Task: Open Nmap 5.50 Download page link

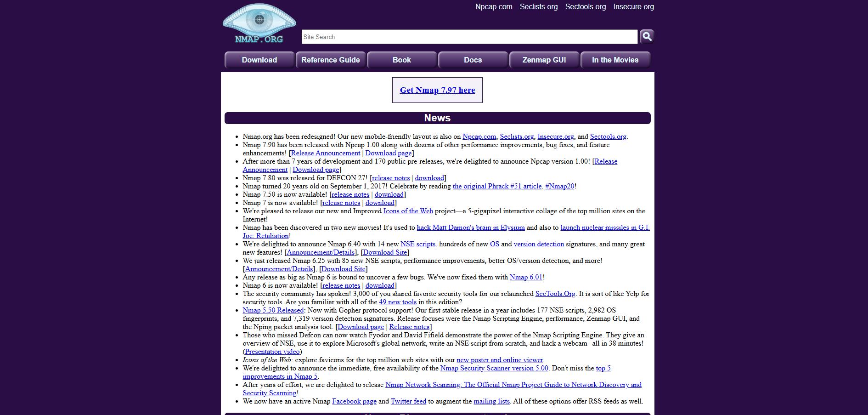Action: click(361, 327)
